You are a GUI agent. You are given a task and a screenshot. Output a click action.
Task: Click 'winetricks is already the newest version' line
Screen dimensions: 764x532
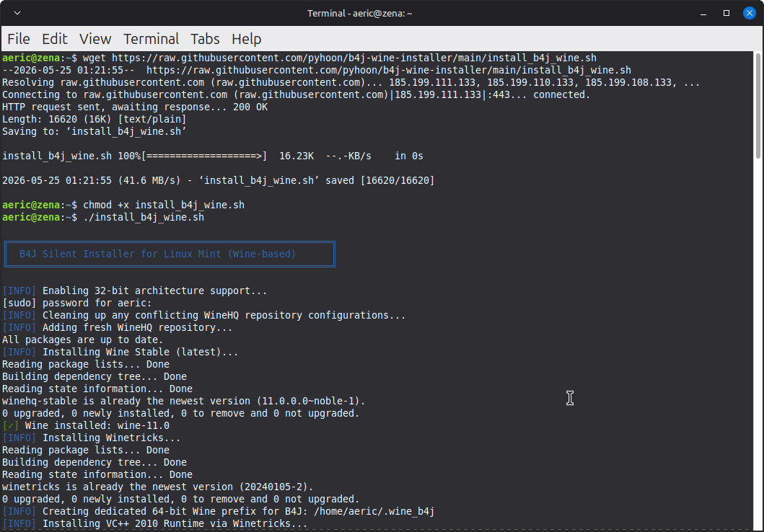point(158,487)
